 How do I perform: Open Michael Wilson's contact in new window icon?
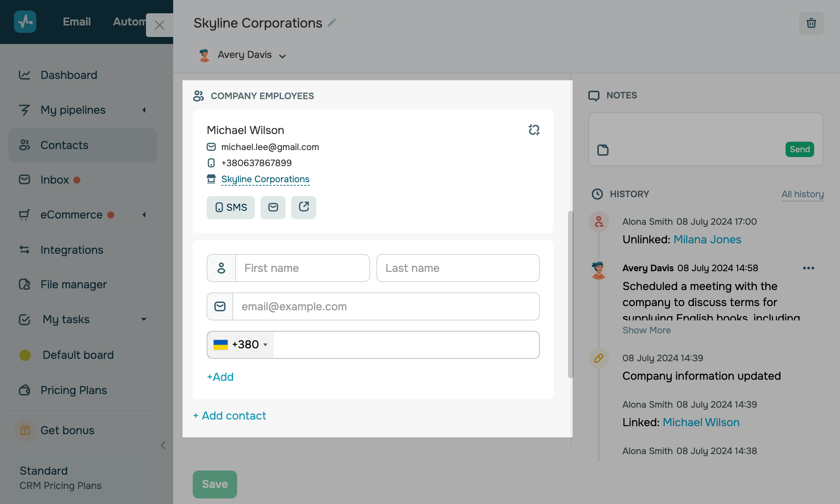point(304,207)
